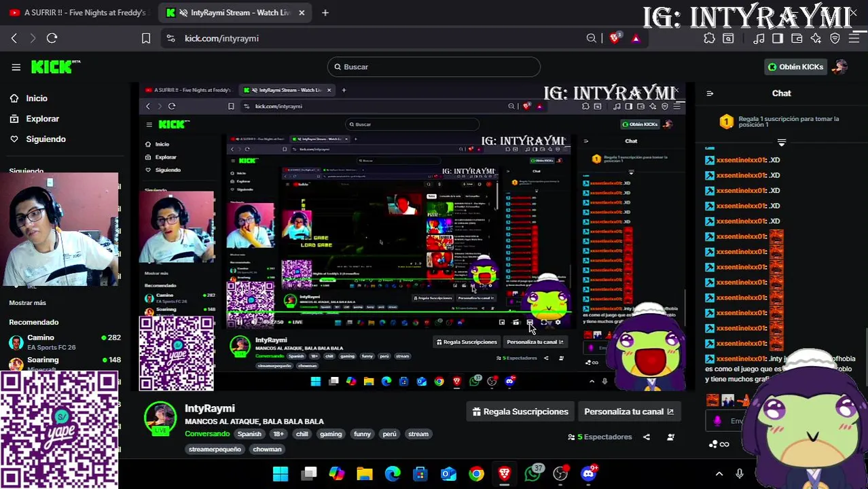Viewport: 868px width, 489px height.
Task: Close the IntyRaymi Stream tab
Action: coord(302,12)
